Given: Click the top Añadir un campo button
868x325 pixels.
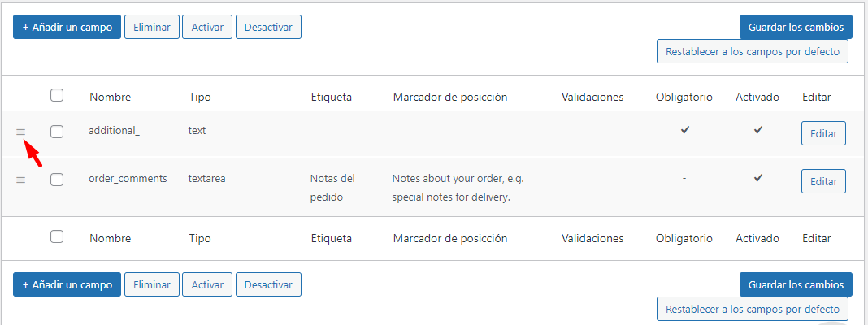Looking at the screenshot, I should click(x=67, y=27).
